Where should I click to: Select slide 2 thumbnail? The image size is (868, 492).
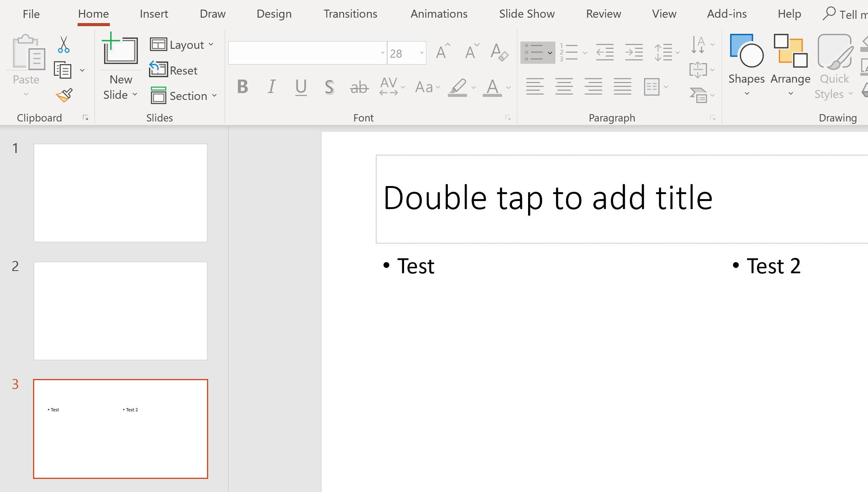point(120,311)
